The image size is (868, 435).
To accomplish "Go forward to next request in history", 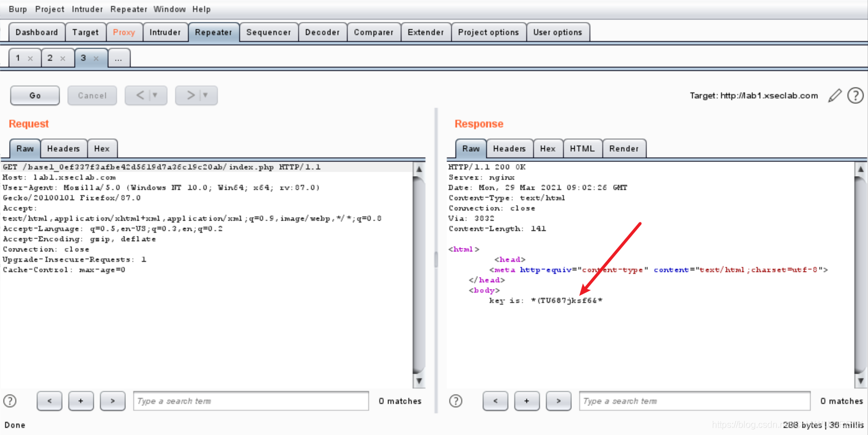I will click(190, 95).
